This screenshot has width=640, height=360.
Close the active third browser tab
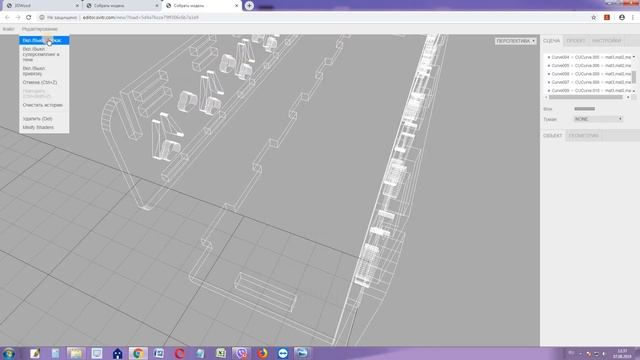236,6
